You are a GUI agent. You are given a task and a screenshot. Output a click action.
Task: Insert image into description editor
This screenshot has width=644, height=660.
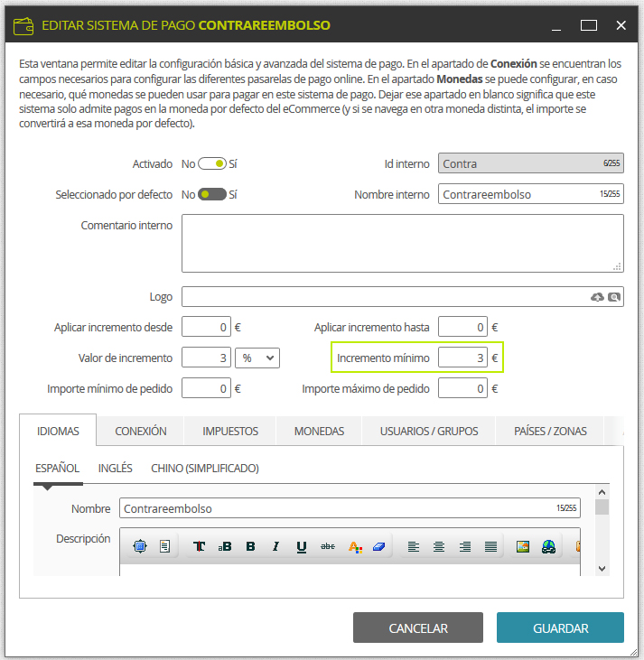pos(523,546)
